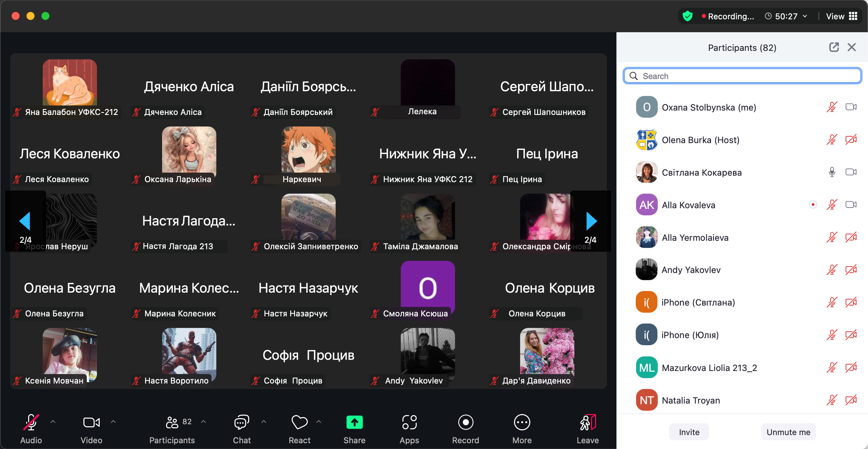This screenshot has width=868, height=449.
Task: Toggle Oxana Stolbynska's microphone icon in list
Action: (x=832, y=107)
